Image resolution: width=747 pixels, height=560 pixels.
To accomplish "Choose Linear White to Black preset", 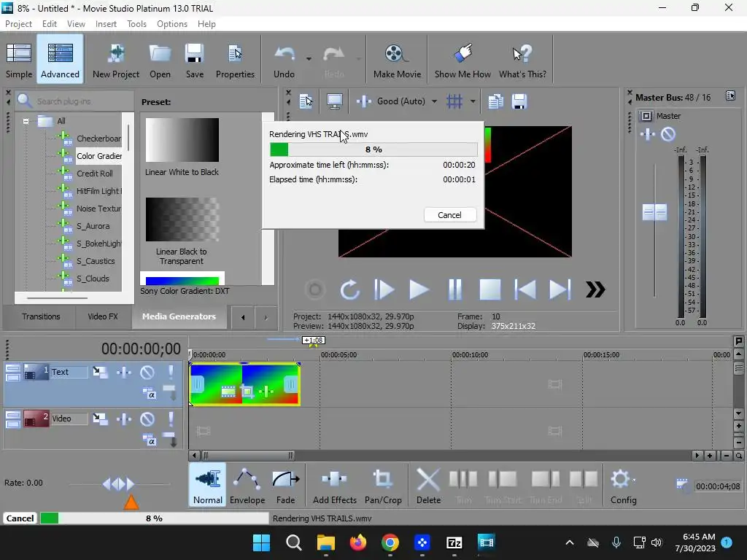I will point(182,147).
